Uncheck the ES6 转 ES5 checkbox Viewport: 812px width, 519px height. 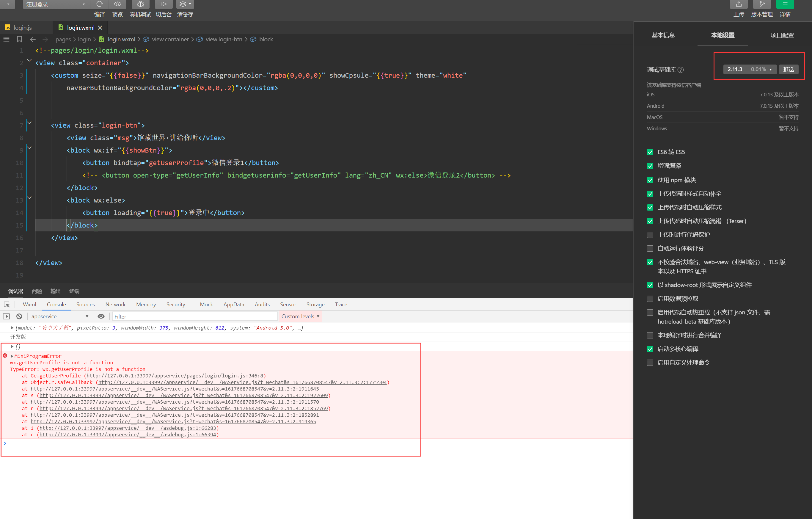[650, 152]
